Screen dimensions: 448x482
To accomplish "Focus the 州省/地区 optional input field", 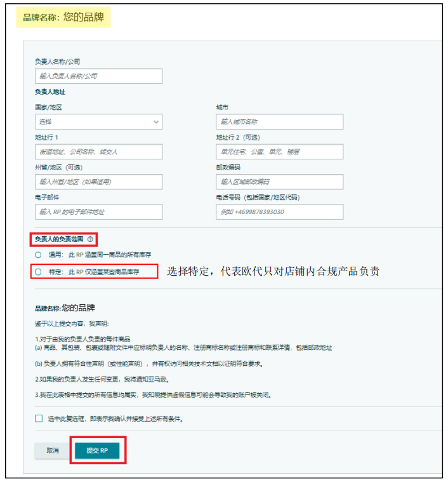I will click(x=98, y=182).
